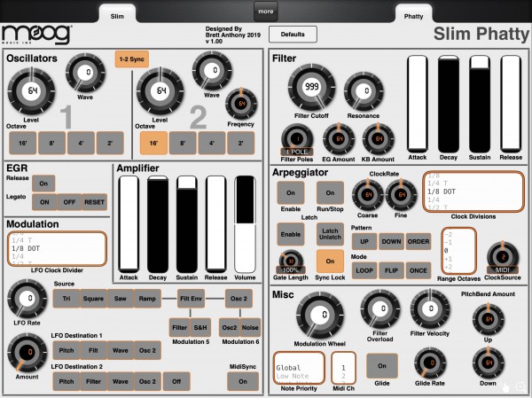
Task: Toggle EGR Release On
Action: (x=43, y=183)
